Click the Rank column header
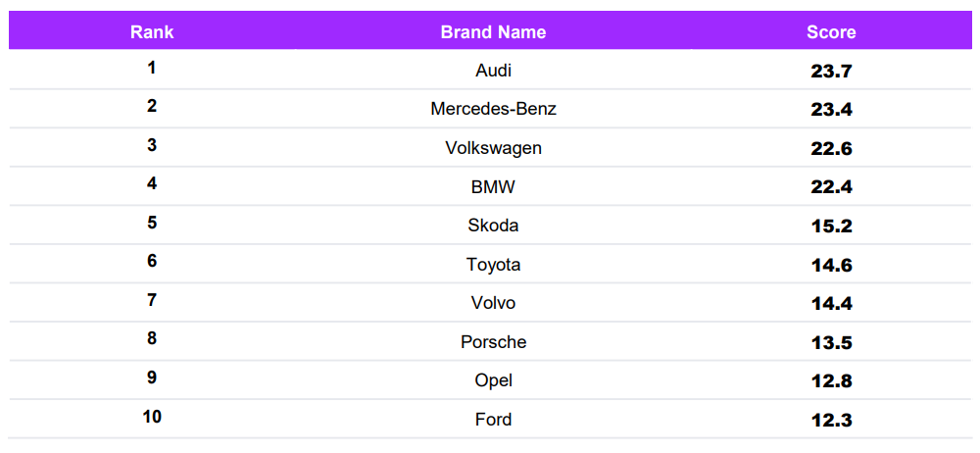This screenshot has height=453, width=980. [152, 31]
